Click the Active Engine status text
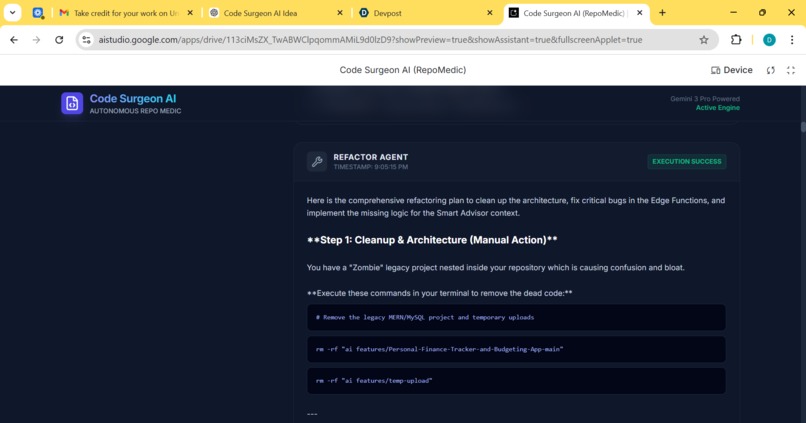 tap(718, 108)
